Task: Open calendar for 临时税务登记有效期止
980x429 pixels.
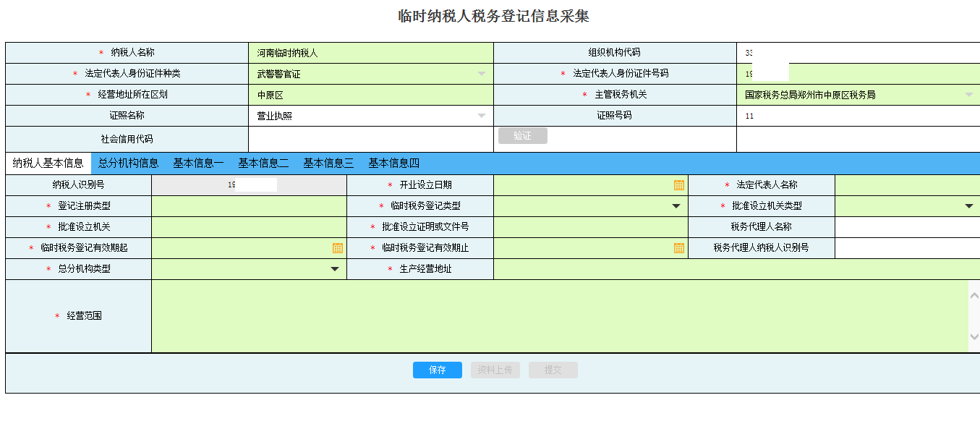Action: pyautogui.click(x=678, y=248)
